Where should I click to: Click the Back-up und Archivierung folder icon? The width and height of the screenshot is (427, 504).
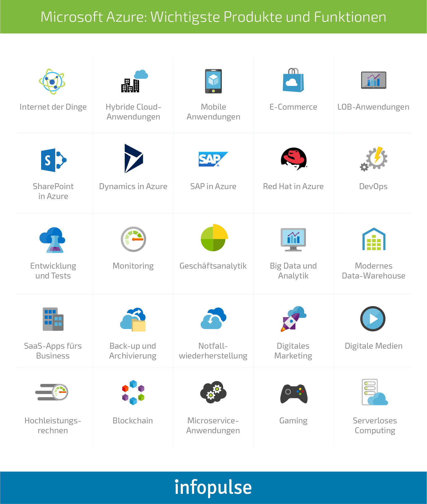[x=133, y=319]
